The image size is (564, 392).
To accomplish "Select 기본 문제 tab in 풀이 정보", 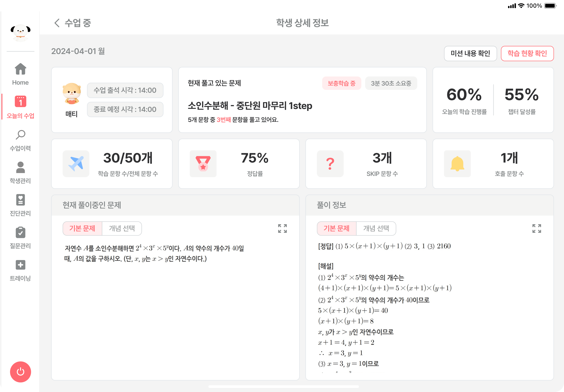I will [x=337, y=228].
